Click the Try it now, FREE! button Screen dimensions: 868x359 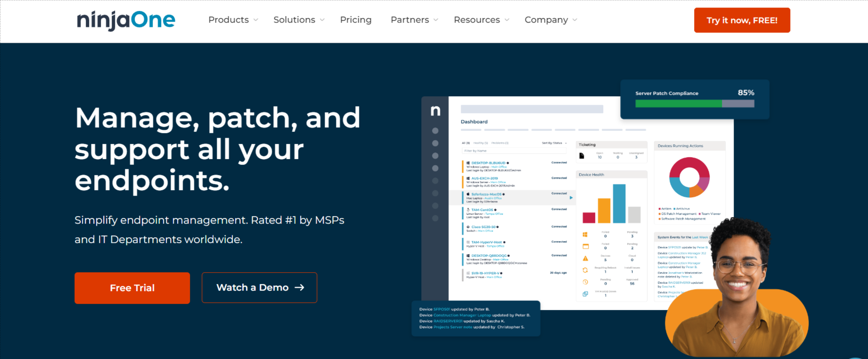click(742, 20)
